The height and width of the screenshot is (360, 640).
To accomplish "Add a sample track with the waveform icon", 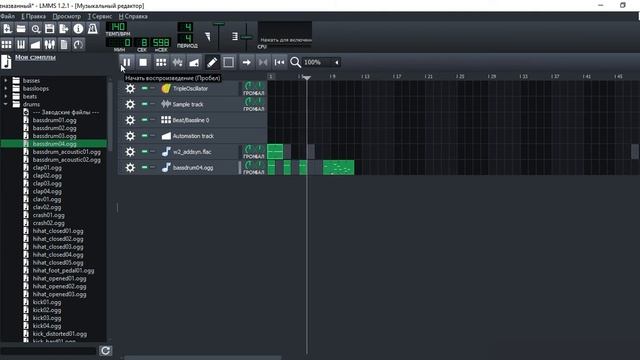I will 178,62.
